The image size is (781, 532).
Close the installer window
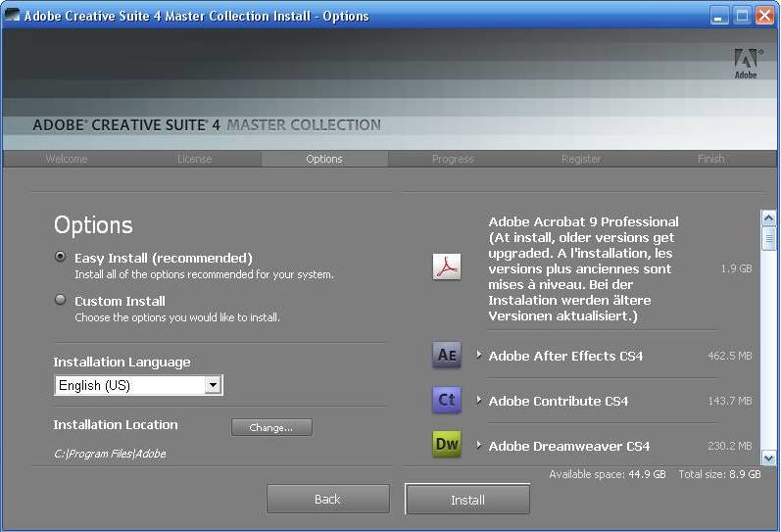(x=764, y=16)
